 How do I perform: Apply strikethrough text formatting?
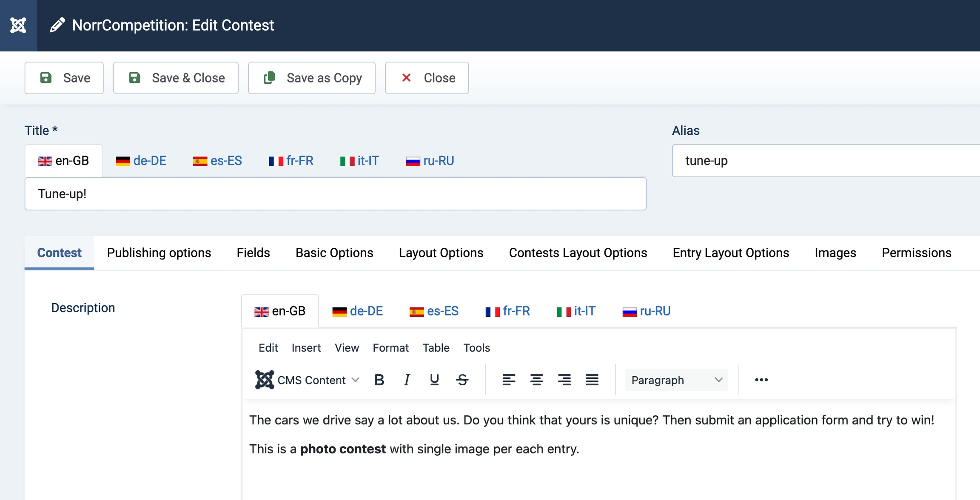[462, 380]
